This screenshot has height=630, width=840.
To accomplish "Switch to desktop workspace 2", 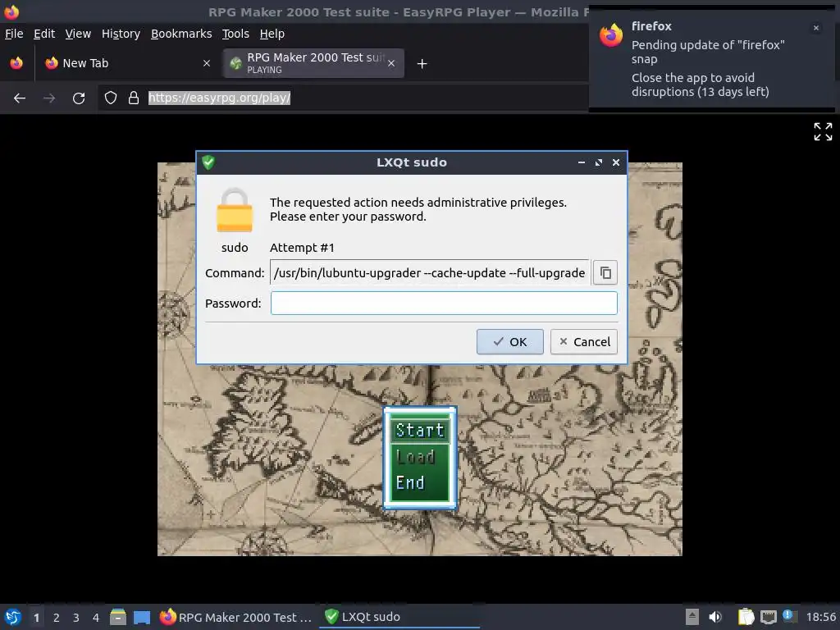I will 57,618.
